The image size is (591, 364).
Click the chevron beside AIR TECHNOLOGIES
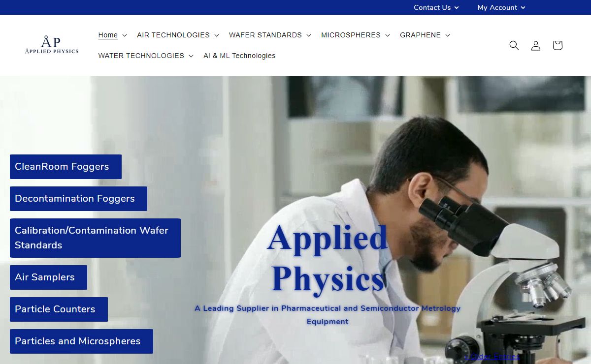[216, 35]
